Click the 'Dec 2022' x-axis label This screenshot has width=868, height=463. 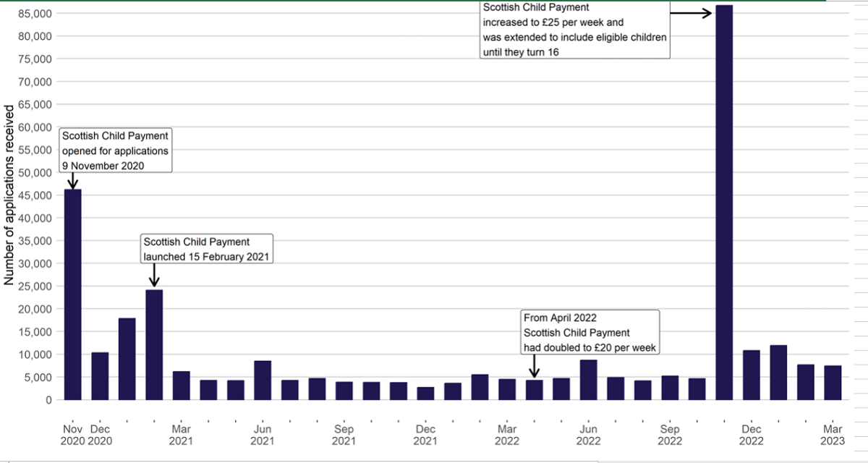751,435
